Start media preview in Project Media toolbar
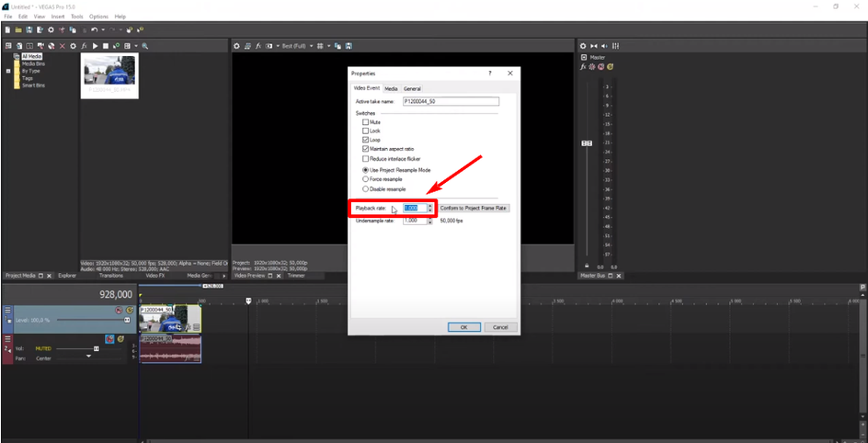This screenshot has height=443, width=868. (x=96, y=46)
